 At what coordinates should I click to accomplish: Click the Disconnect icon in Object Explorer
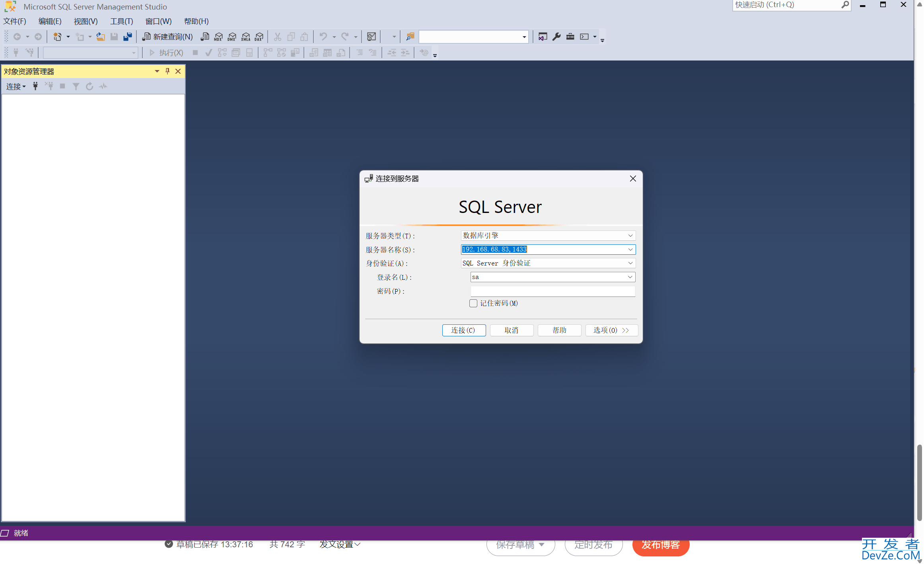49,86
